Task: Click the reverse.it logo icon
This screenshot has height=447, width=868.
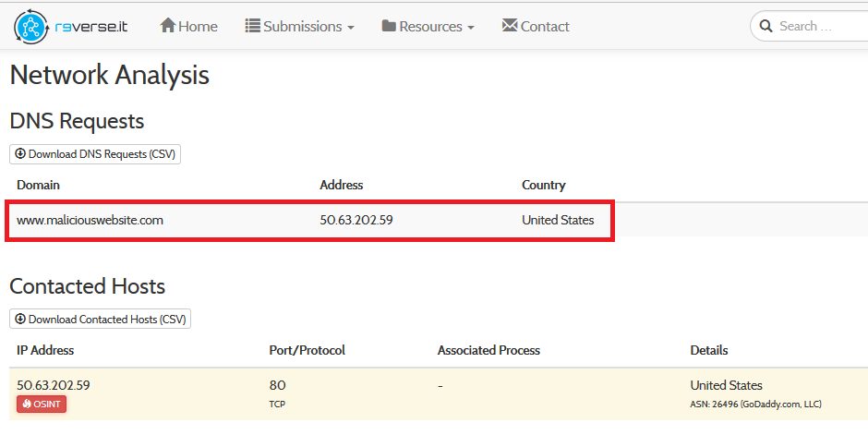Action: (x=30, y=27)
